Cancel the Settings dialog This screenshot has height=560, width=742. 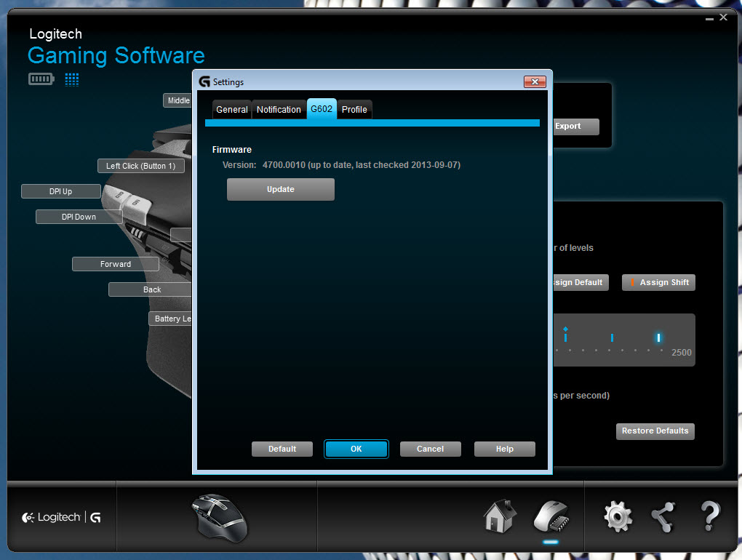tap(430, 449)
